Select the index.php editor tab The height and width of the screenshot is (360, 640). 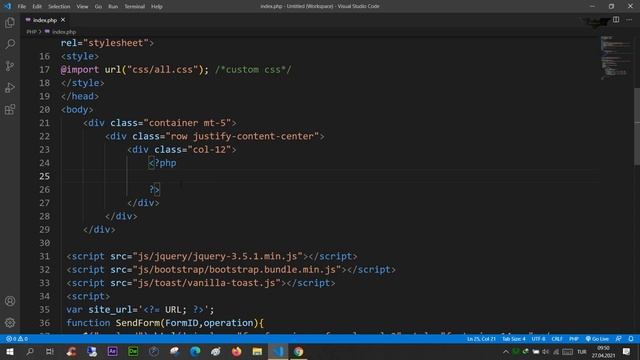[x=45, y=20]
